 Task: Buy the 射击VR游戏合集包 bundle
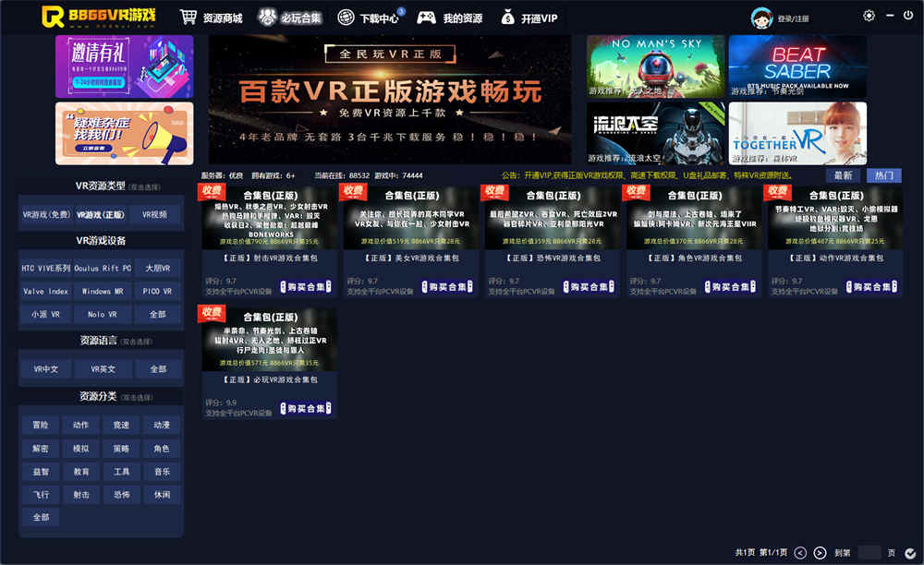(305, 286)
